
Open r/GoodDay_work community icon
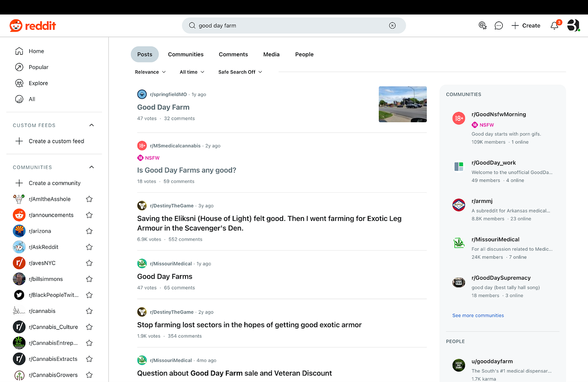click(459, 167)
